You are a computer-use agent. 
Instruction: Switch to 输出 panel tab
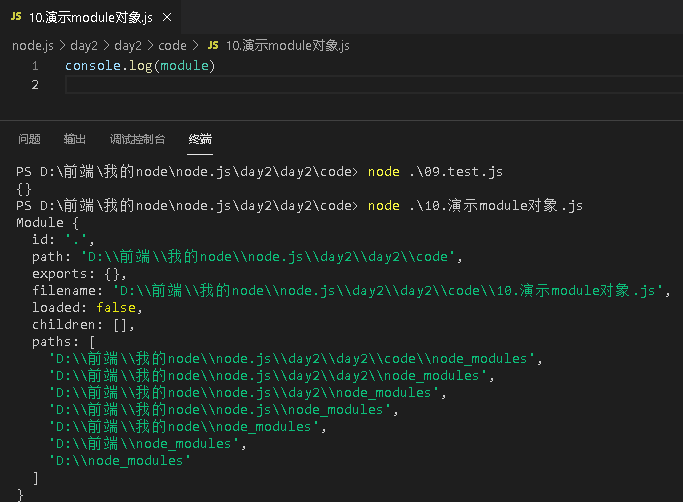(74, 139)
